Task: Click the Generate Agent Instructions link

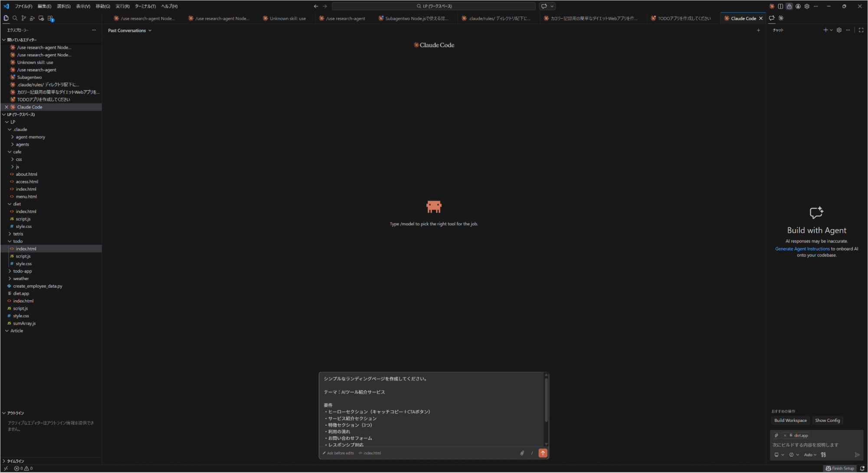Action: (802, 249)
